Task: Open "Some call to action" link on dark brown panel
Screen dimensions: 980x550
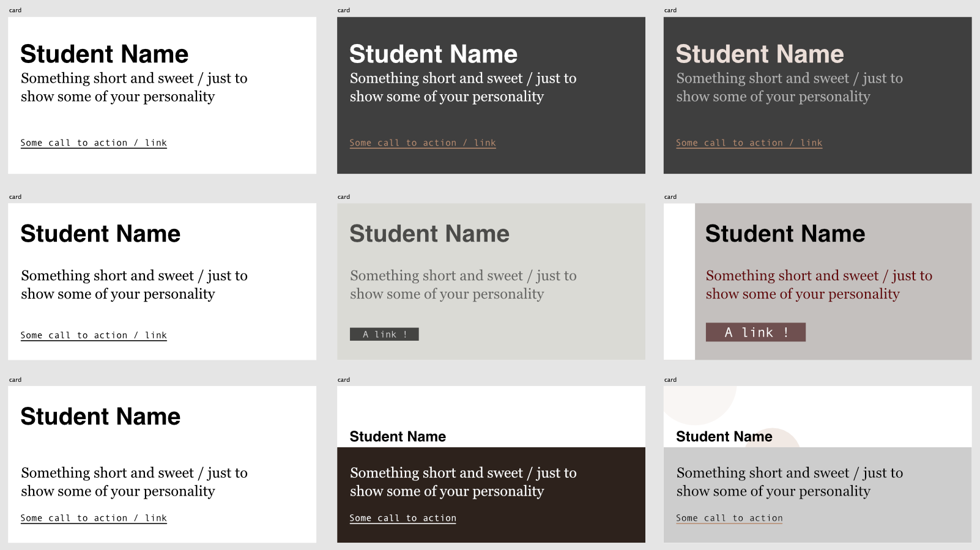Action: pos(403,518)
